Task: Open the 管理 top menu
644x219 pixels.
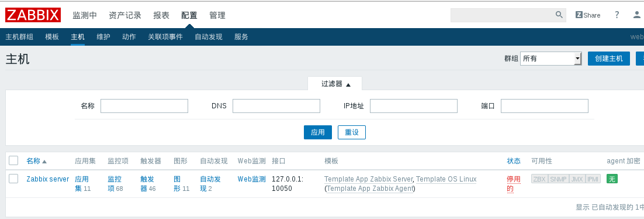Action: [x=217, y=16]
